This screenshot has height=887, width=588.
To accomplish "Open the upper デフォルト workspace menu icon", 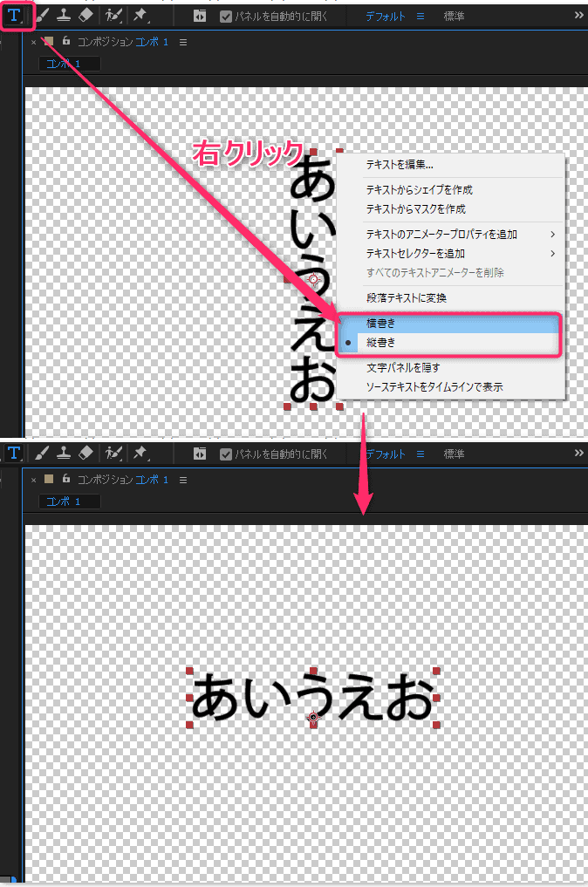I will coord(420,16).
